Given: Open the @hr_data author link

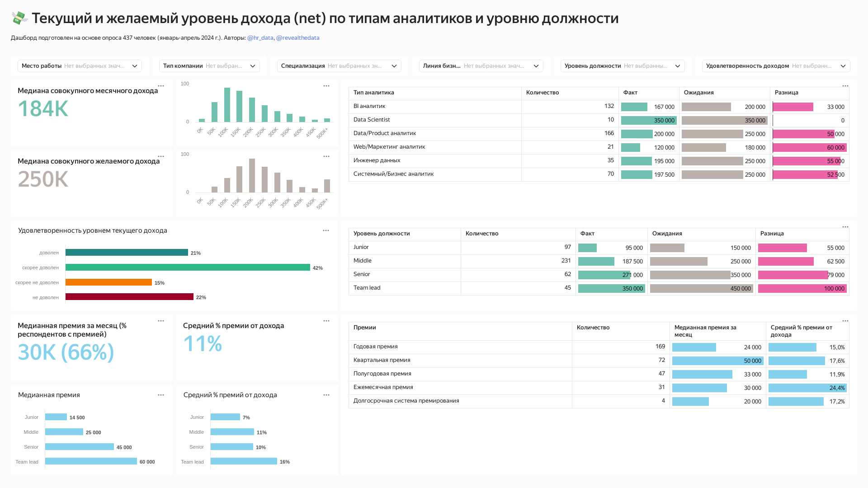Looking at the screenshot, I should pyautogui.click(x=260, y=38).
